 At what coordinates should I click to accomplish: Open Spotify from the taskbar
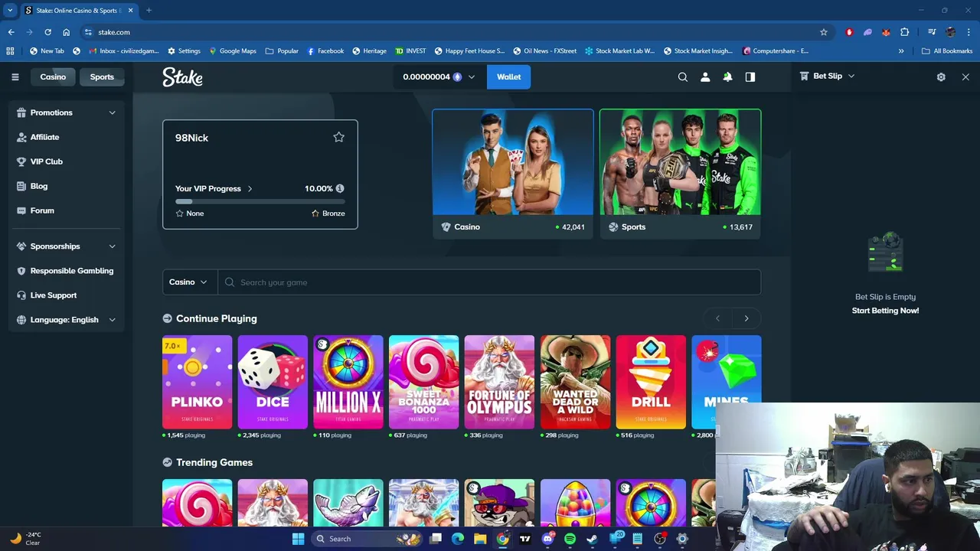pos(570,539)
